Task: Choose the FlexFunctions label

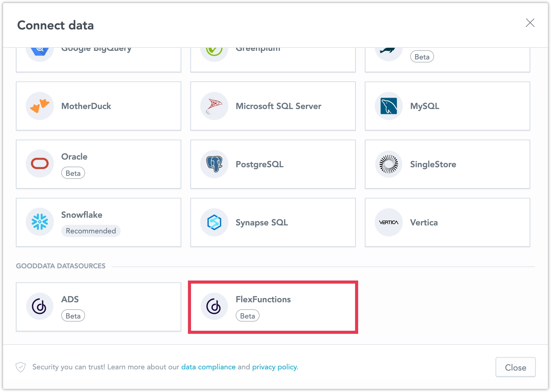Action: point(263,299)
